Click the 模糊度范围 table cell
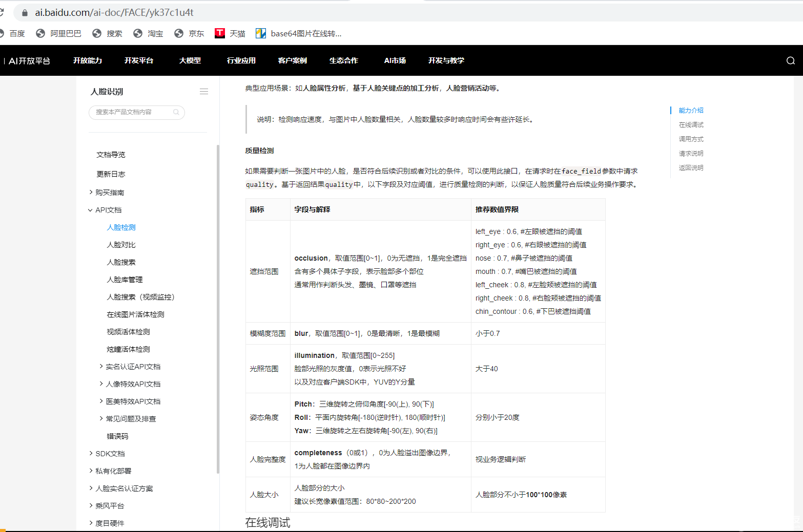803x532 pixels. coord(268,333)
